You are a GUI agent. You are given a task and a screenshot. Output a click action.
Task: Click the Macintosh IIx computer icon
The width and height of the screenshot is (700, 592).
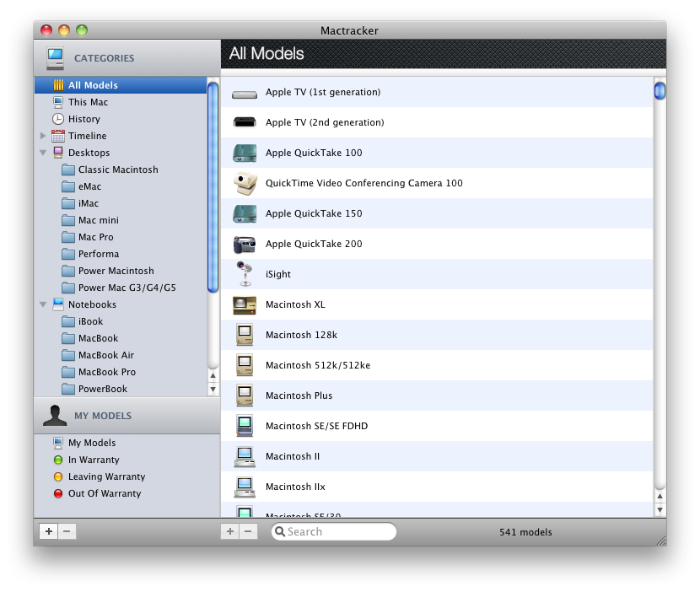(x=245, y=487)
